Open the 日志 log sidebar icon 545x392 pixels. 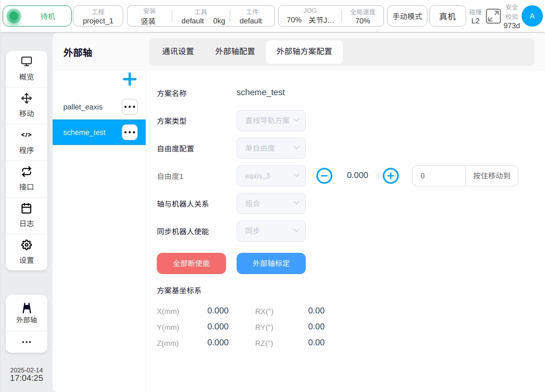point(27,216)
